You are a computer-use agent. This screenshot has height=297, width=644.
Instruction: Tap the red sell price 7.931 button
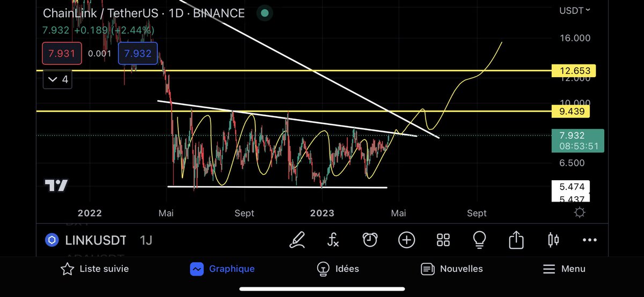(62, 54)
